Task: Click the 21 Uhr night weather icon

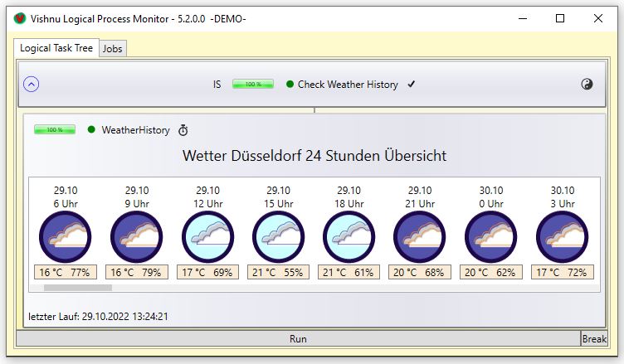Action: tap(420, 238)
